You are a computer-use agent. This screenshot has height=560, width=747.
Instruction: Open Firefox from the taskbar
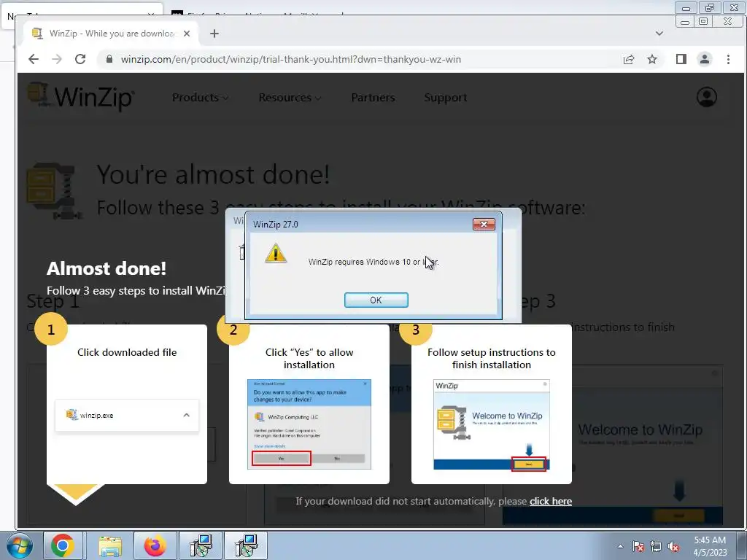tap(155, 545)
